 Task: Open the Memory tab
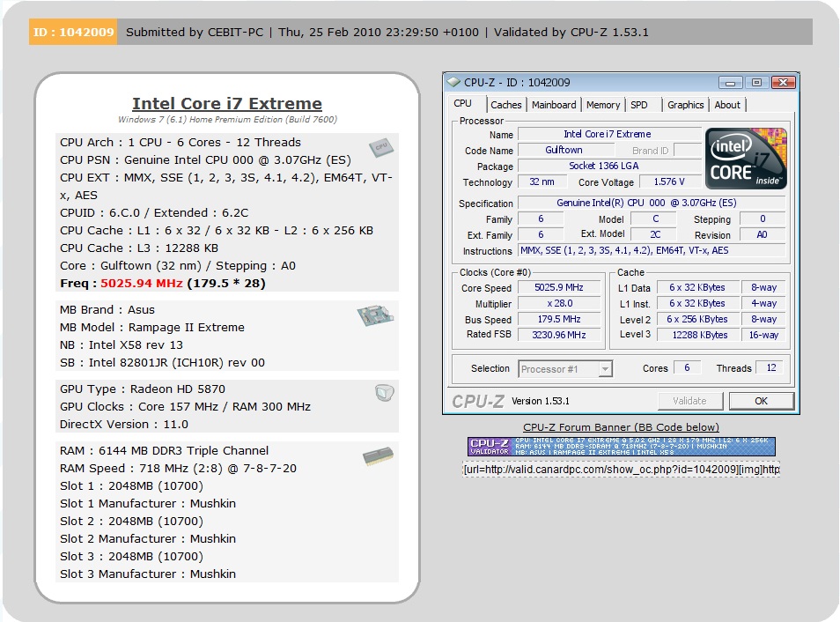click(x=602, y=105)
